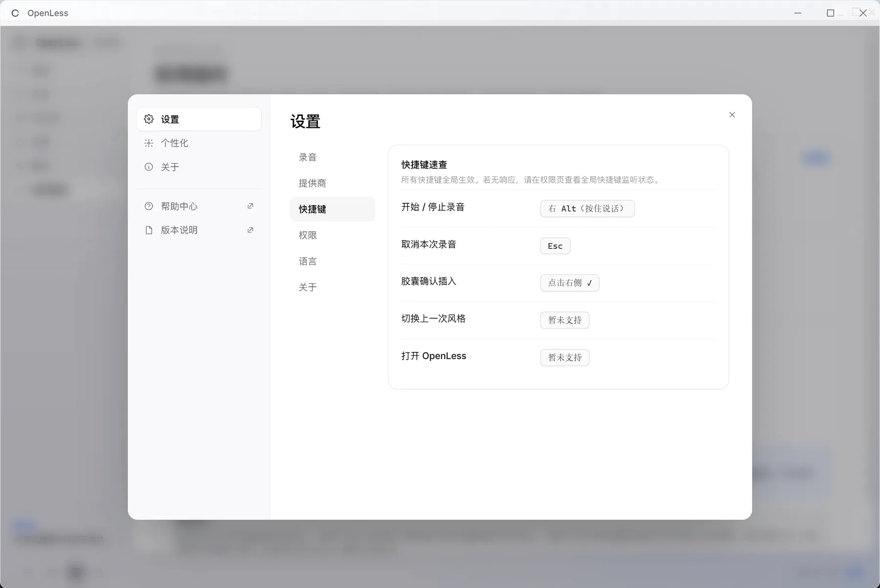880x588 pixels.
Task: Click 暂未支持 next to 打开 OpenLess
Action: coord(565,358)
